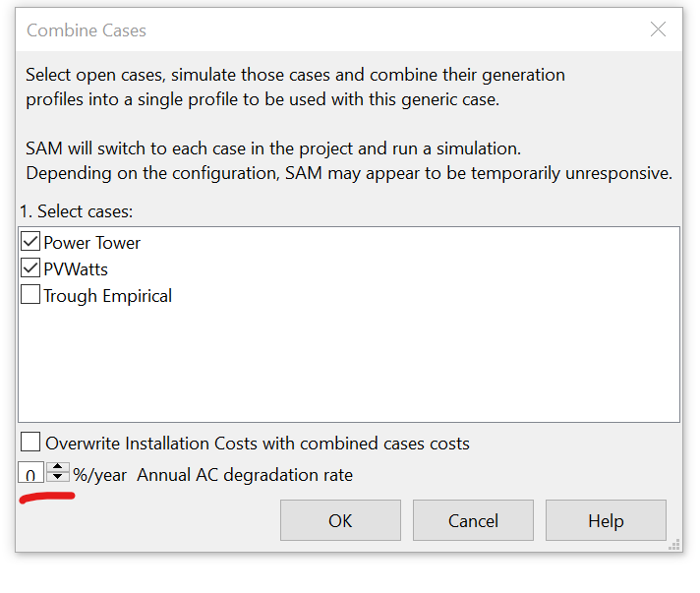Click the '1. Select cases:' heading
Screen dimensions: 700x593
(77, 211)
